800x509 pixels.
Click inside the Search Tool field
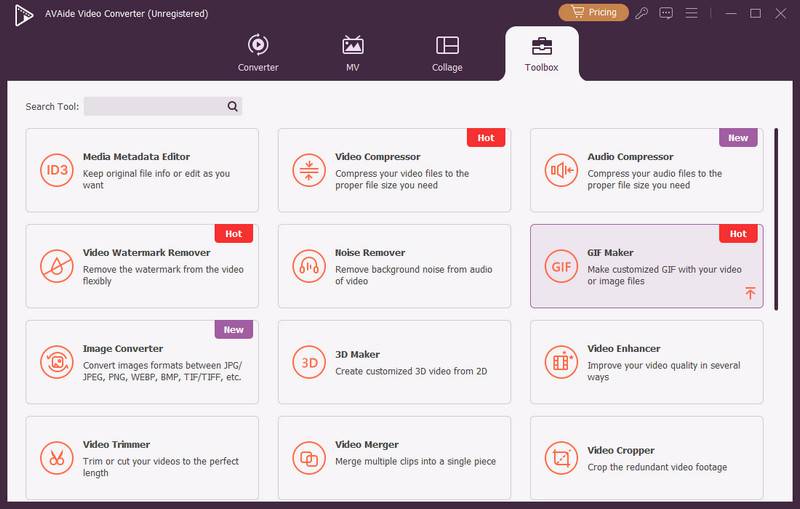click(154, 106)
